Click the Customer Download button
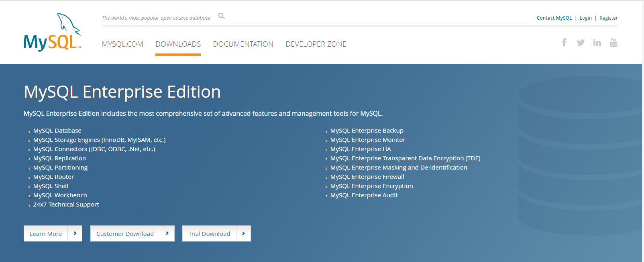 click(x=132, y=233)
